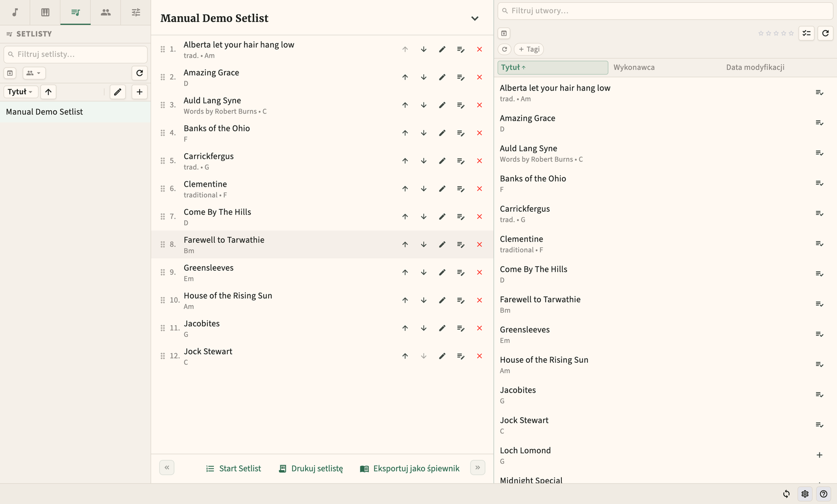Open notes editor for House of the Rising Sun
This screenshot has height=504, width=837.
(461, 300)
